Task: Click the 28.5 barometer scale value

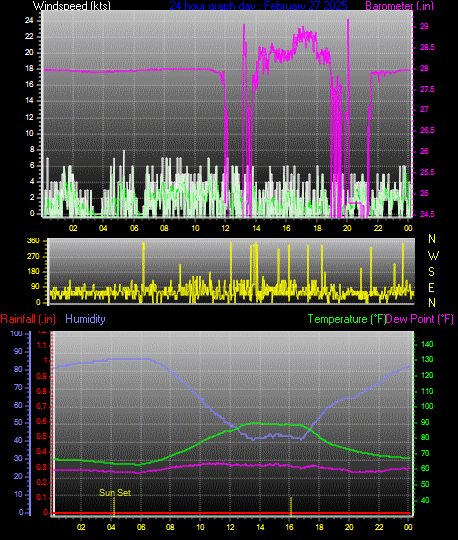Action: (427, 47)
